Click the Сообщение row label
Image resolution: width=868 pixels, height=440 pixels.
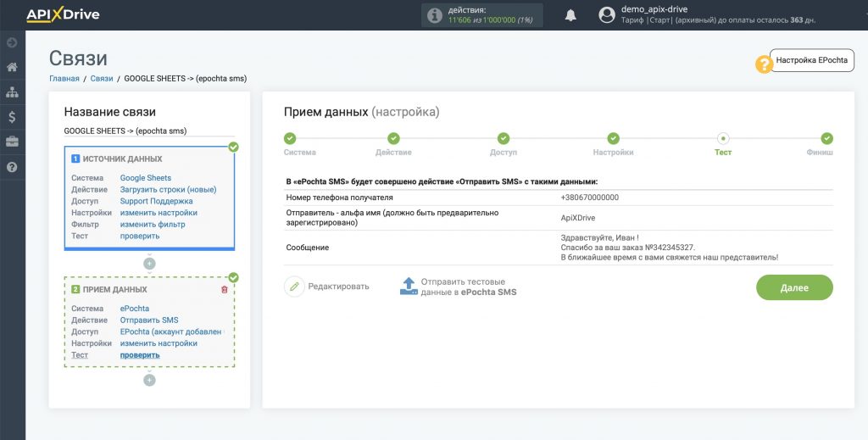pyautogui.click(x=307, y=248)
